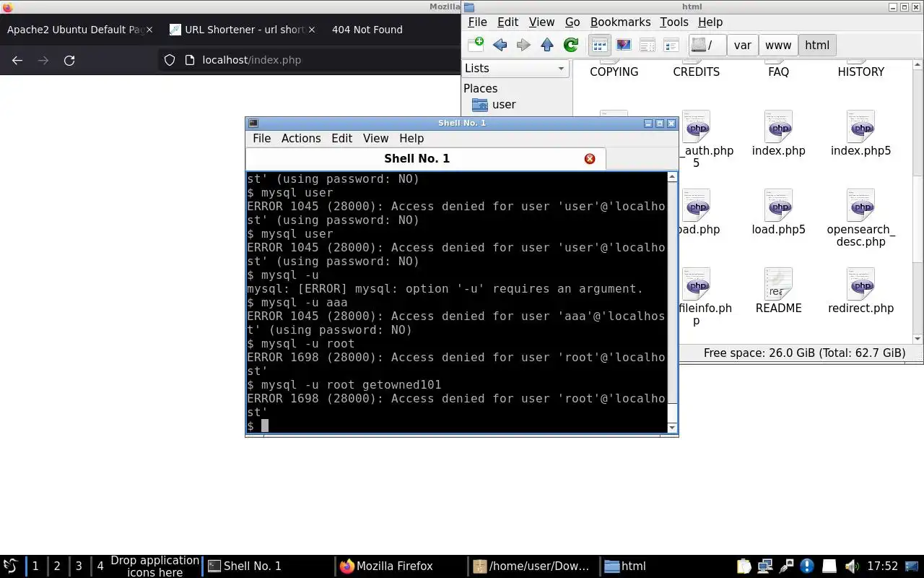
Task: Select the 'Shell No. 1' terminal tab
Action: click(x=425, y=158)
